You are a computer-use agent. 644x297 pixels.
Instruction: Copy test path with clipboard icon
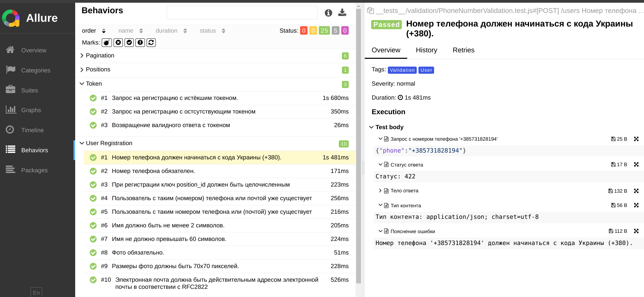(x=370, y=11)
